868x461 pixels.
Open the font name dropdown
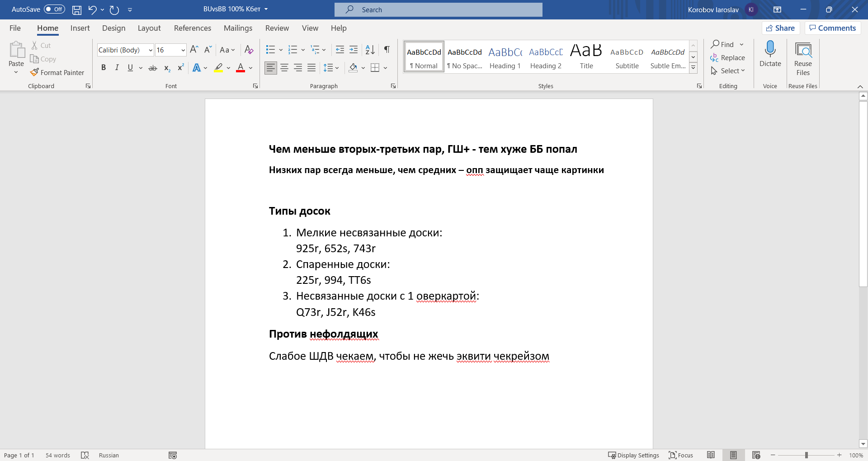click(151, 50)
